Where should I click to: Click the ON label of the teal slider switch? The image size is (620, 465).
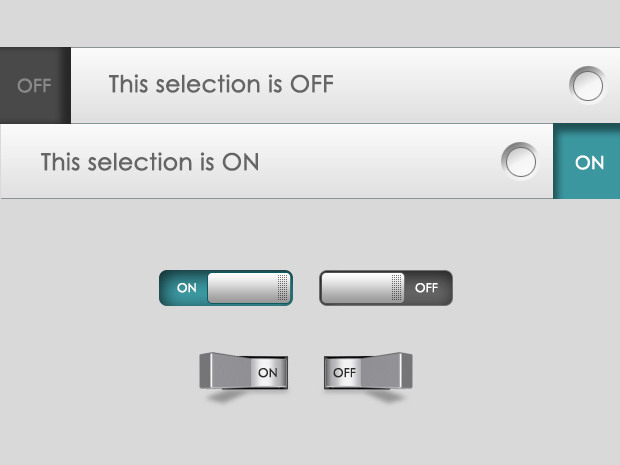coord(187,288)
